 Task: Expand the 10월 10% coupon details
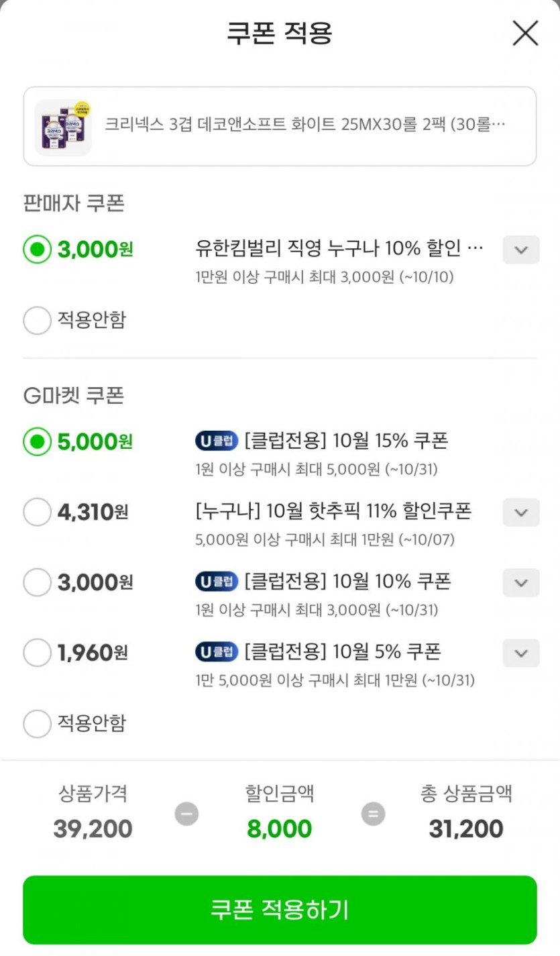pyautogui.click(x=520, y=582)
